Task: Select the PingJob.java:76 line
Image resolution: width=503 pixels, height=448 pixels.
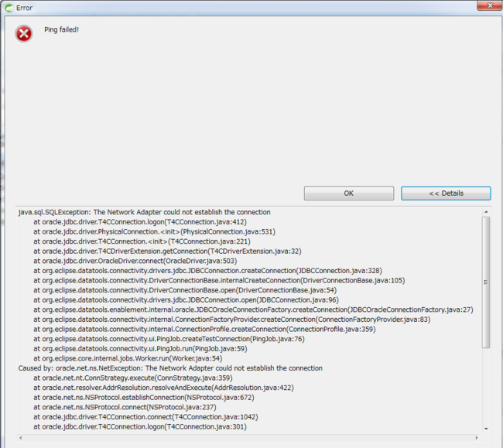Action: (x=169, y=339)
